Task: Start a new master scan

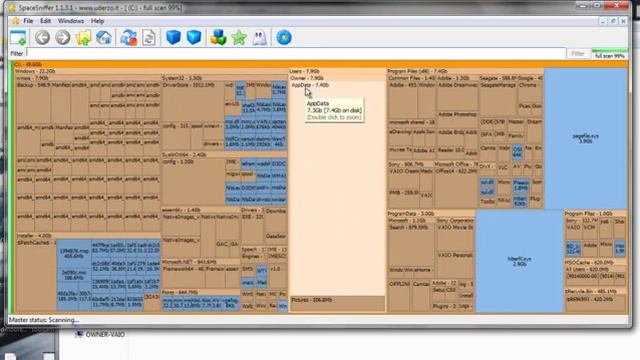Action: pyautogui.click(x=129, y=38)
